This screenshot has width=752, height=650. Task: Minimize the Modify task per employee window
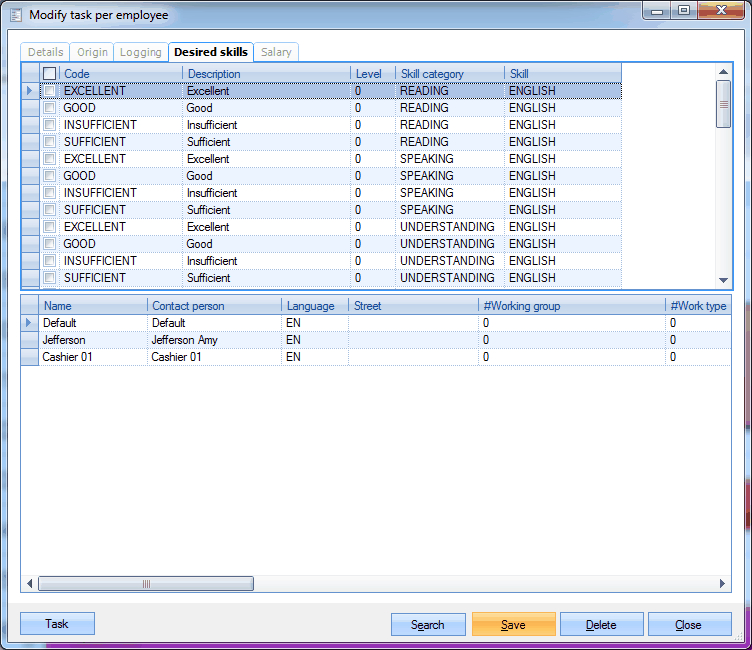pos(657,10)
